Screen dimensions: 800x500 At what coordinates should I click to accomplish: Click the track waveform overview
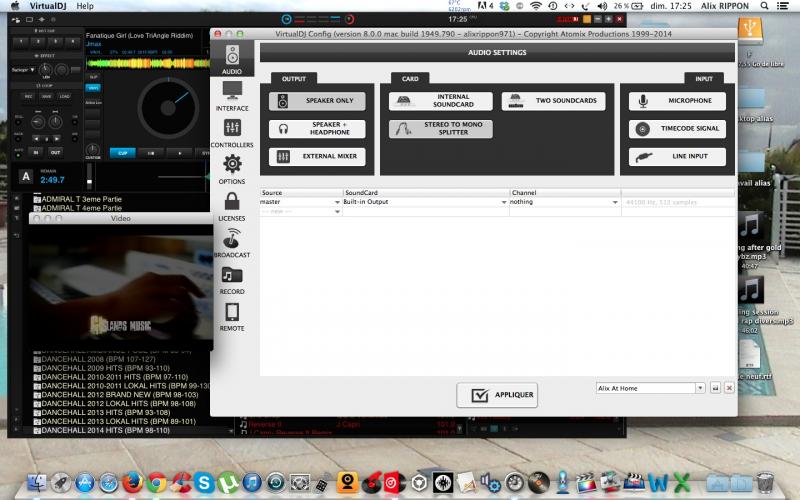148,63
